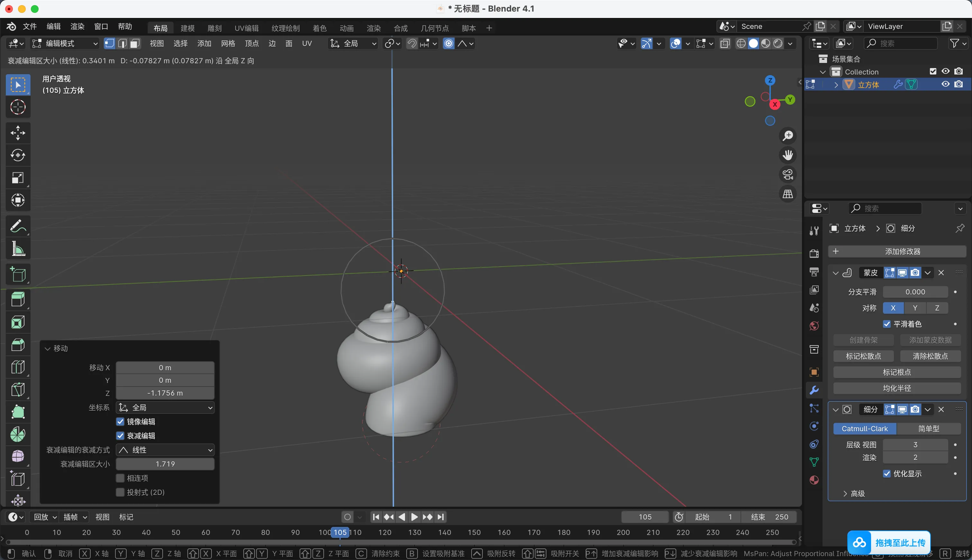
Task: Click the 标记根点 button
Action: (896, 372)
